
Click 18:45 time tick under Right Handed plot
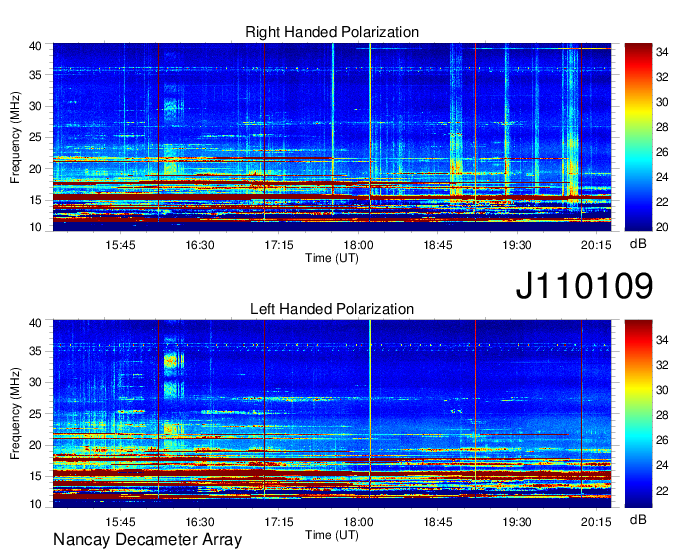click(x=438, y=245)
